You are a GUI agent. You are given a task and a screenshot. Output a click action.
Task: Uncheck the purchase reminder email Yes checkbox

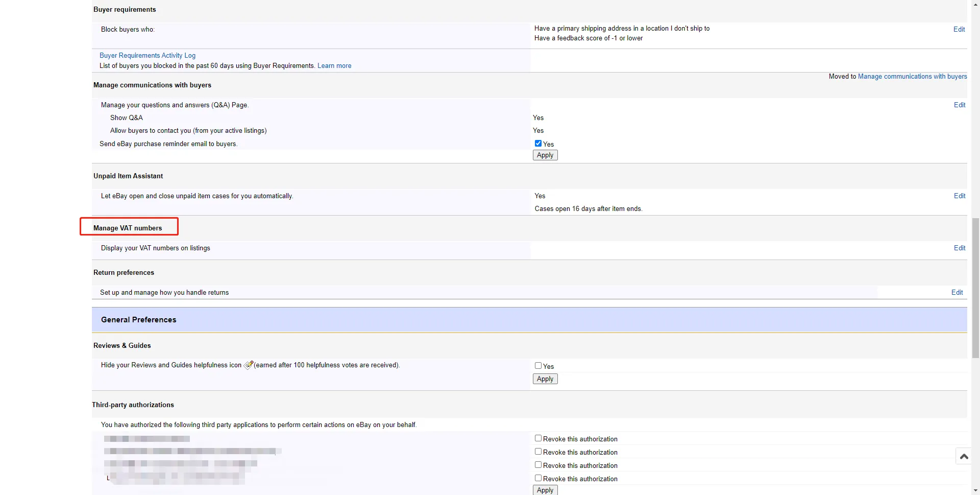pos(538,144)
